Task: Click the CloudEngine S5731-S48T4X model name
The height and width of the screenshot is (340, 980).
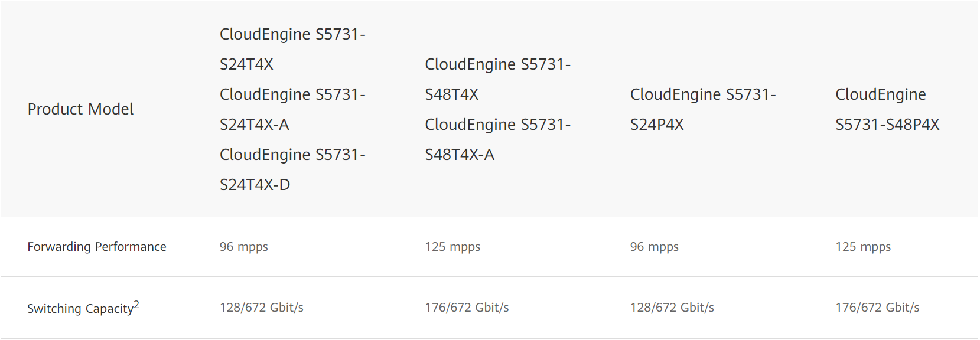Action: [x=497, y=79]
